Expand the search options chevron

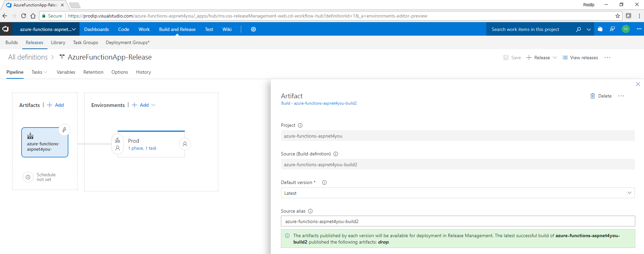pos(589,29)
